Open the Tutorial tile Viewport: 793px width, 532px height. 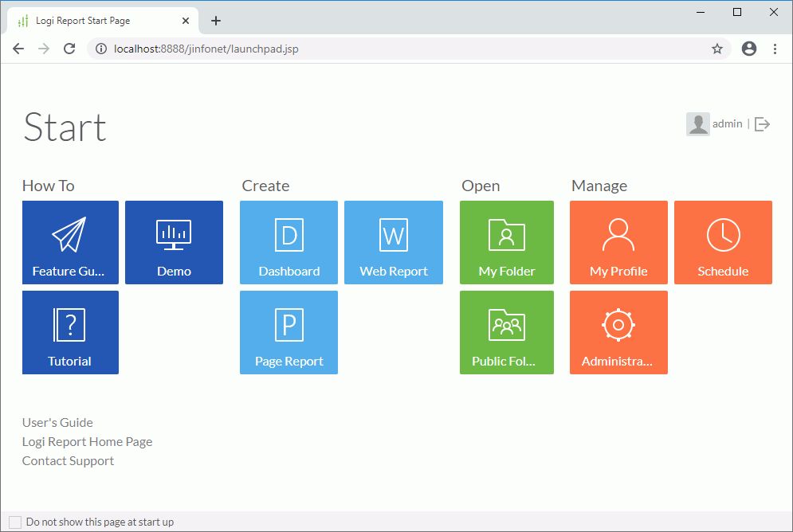[70, 332]
